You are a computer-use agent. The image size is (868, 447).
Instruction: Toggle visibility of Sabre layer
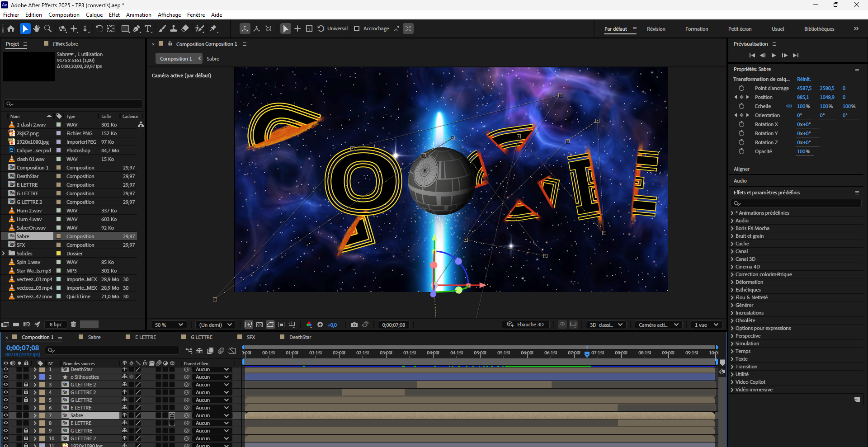[6, 415]
